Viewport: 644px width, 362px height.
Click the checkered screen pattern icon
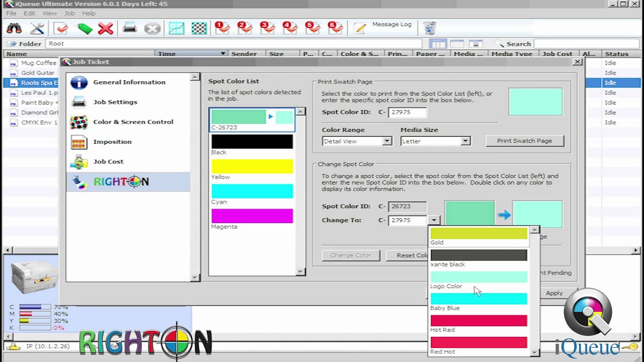point(199,28)
